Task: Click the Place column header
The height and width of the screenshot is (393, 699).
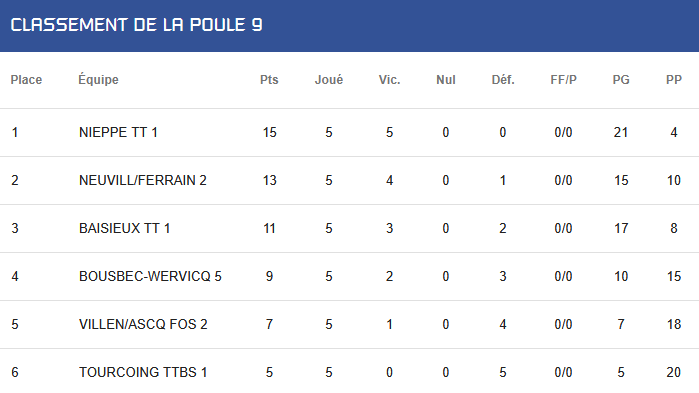Action: (26, 80)
